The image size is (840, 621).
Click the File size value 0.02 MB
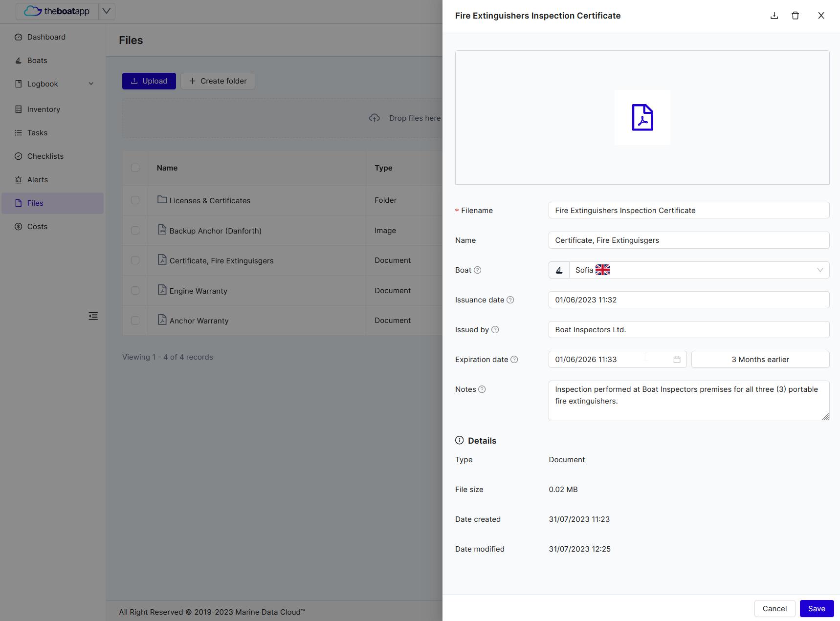[563, 490]
